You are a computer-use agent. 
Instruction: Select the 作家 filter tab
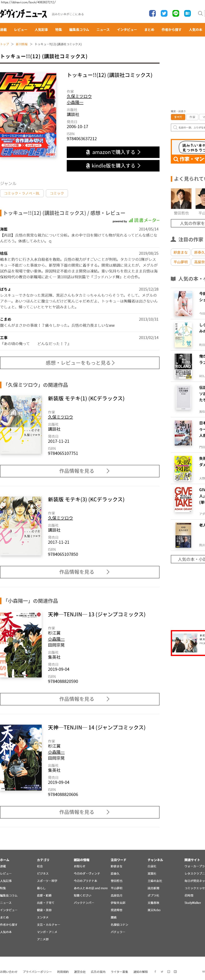pos(192,117)
